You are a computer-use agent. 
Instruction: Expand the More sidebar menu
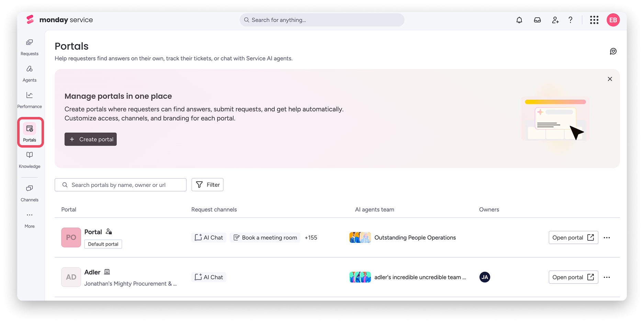tap(30, 220)
